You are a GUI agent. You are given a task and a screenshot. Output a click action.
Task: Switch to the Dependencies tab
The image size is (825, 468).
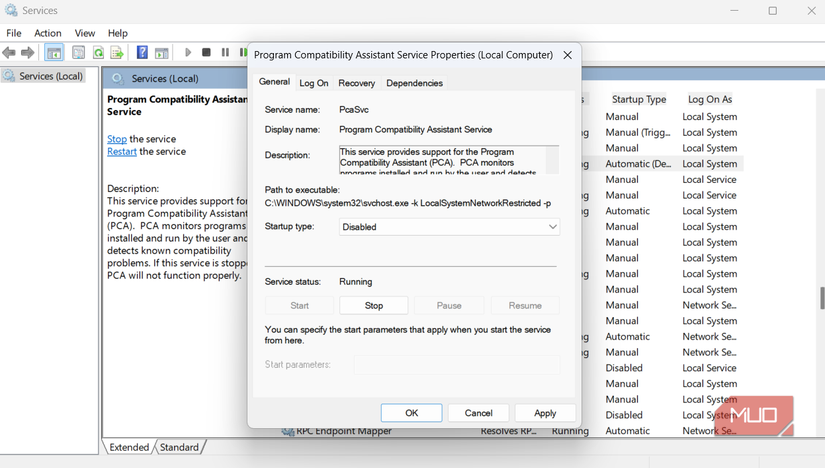(415, 83)
